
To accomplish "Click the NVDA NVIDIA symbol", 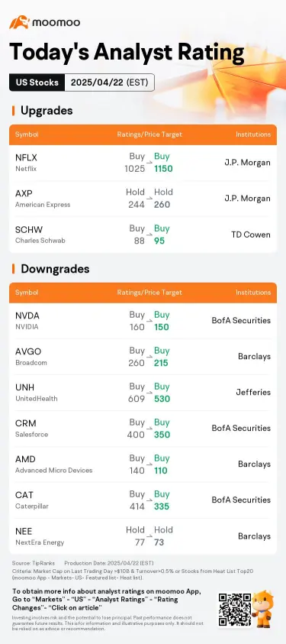I will click(x=27, y=321).
